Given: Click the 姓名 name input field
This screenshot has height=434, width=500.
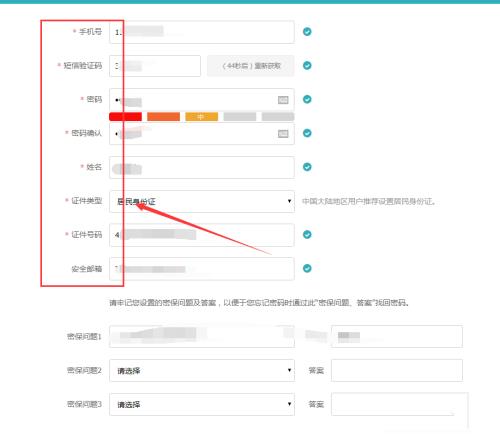Looking at the screenshot, I should coord(202,167).
